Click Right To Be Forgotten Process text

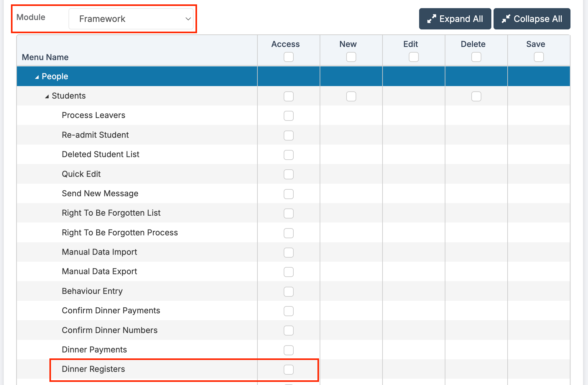click(120, 233)
